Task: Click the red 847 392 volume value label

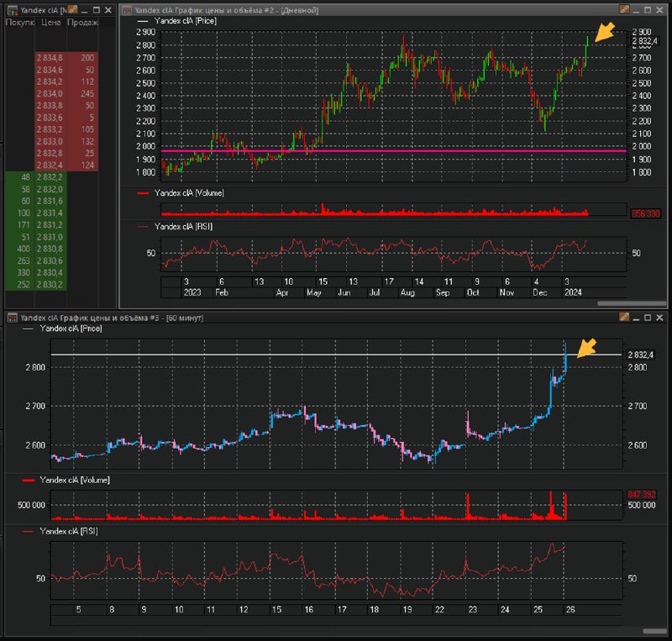Action: click(641, 494)
